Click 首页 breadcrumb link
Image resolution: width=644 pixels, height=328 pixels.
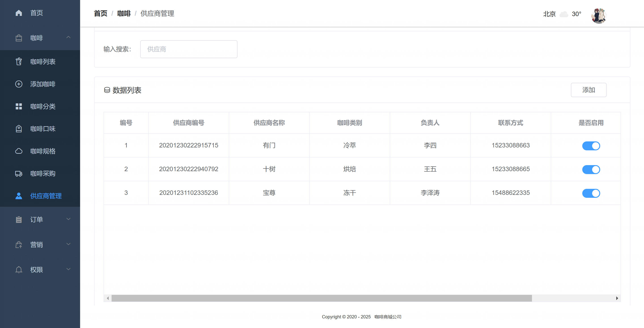[100, 13]
